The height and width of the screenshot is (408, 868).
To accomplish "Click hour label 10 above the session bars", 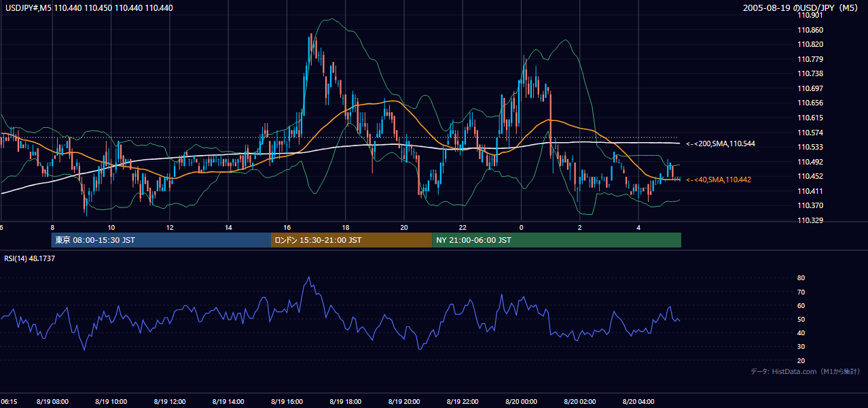I will point(111,227).
